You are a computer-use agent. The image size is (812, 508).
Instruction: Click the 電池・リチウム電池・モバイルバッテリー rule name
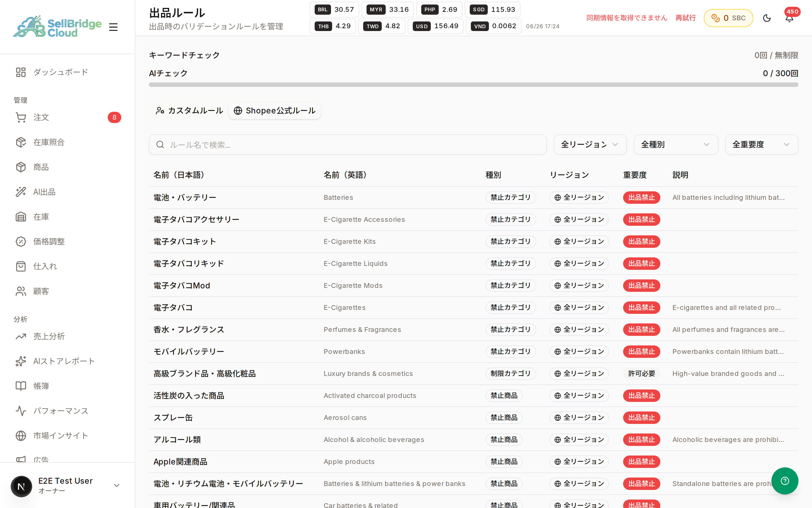tap(228, 483)
